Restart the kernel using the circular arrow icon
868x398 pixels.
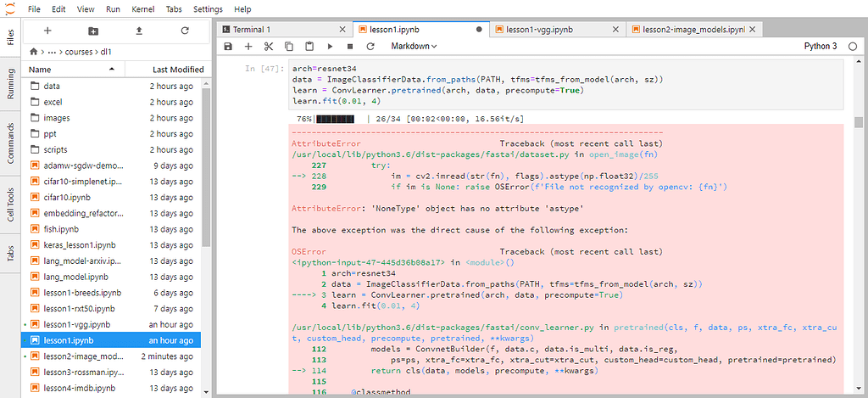tap(370, 46)
